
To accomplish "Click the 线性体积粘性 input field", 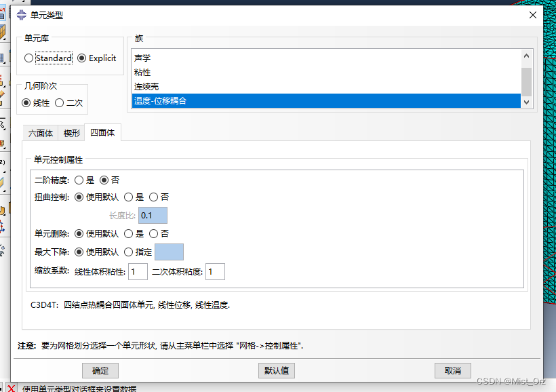I will 137,271.
